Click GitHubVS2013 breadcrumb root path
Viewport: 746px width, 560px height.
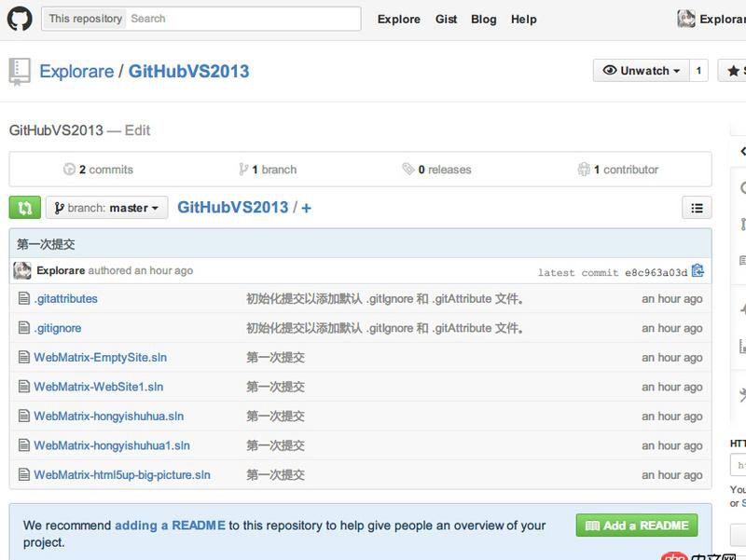click(x=232, y=207)
